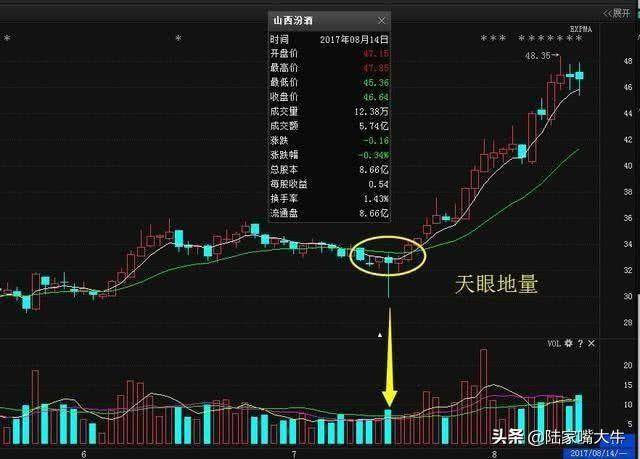The width and height of the screenshot is (640, 459).
Task: Click the 40 price axis label
Action: 628,166
